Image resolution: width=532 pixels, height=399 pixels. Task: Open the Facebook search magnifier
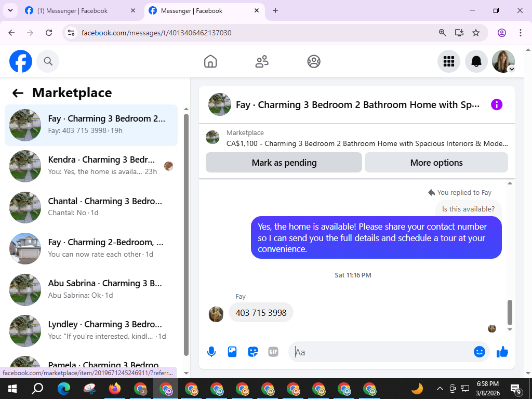coord(48,61)
